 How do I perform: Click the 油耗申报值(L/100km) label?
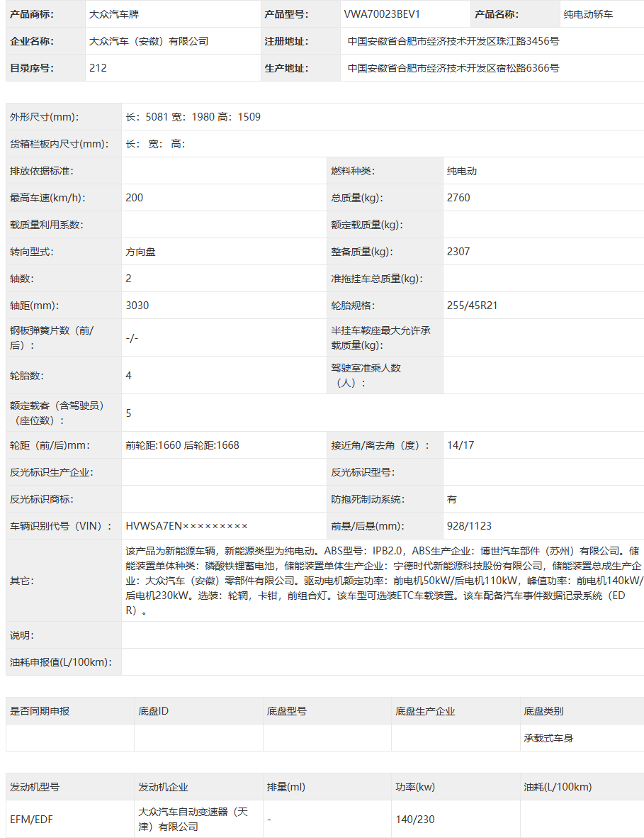61,662
